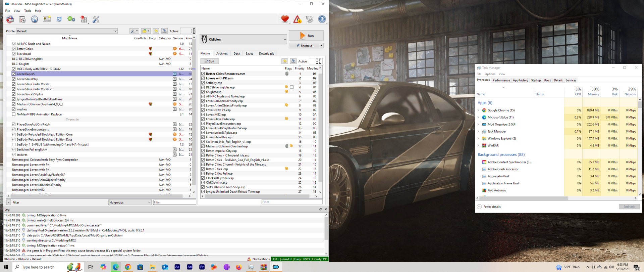This screenshot has width=644, height=272.
Task: Switch to the Saves tab
Action: [x=249, y=53]
